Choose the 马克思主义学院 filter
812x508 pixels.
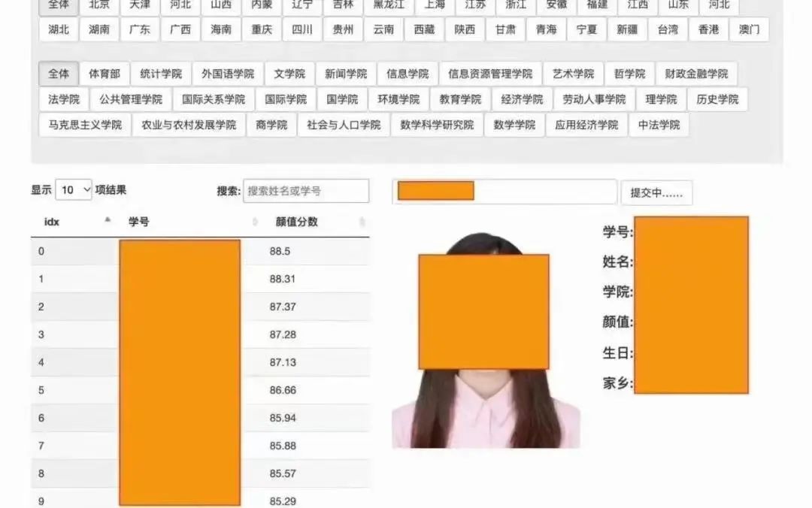[x=85, y=125]
